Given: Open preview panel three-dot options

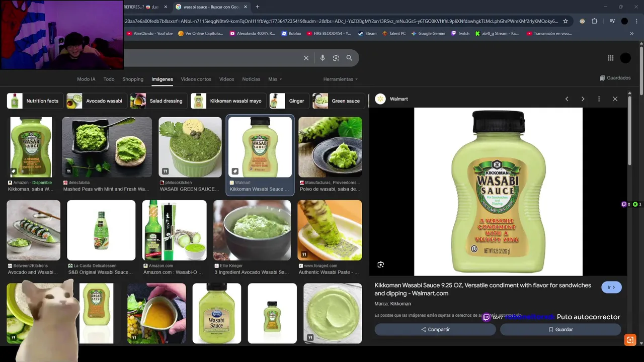Looking at the screenshot, I should point(599,99).
